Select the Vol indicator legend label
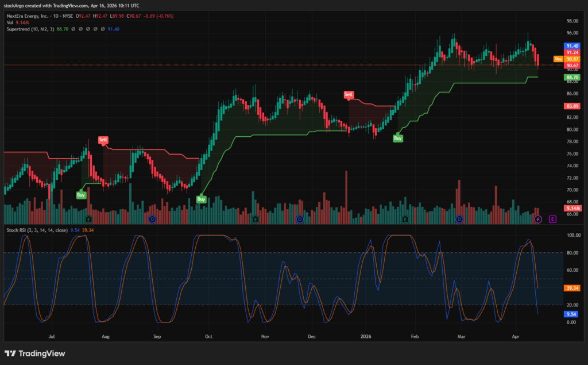This screenshot has height=365, width=588. 10,22
